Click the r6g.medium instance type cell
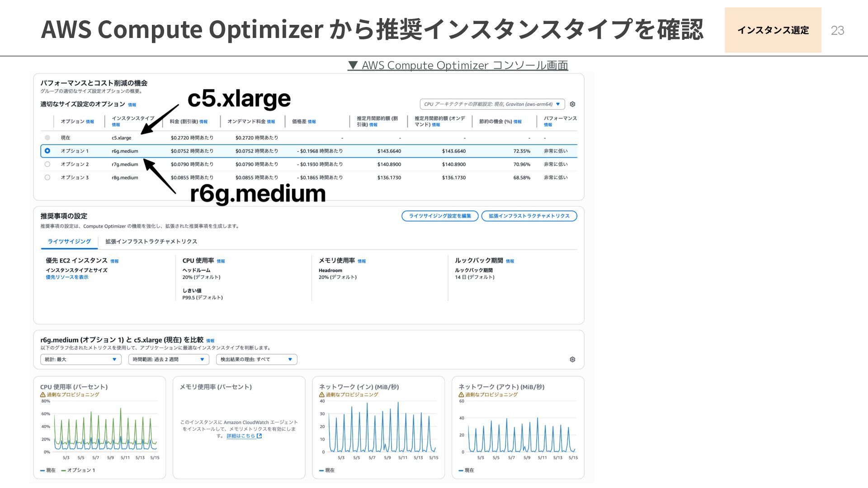 coord(125,151)
